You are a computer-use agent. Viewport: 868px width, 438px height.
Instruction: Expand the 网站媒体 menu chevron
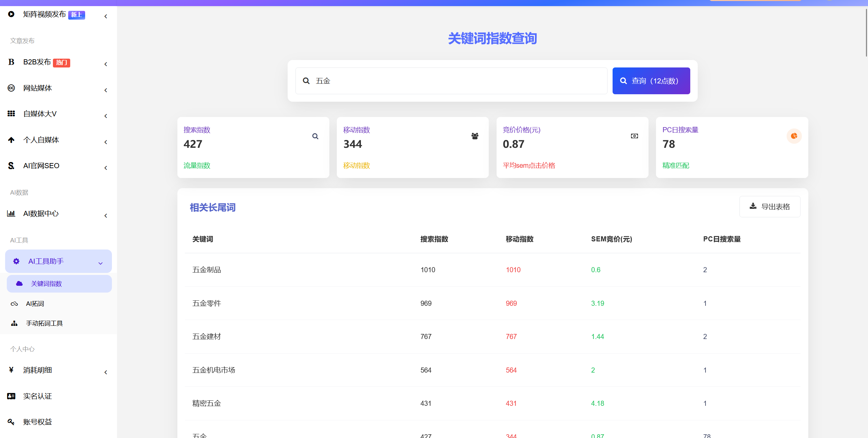click(106, 90)
